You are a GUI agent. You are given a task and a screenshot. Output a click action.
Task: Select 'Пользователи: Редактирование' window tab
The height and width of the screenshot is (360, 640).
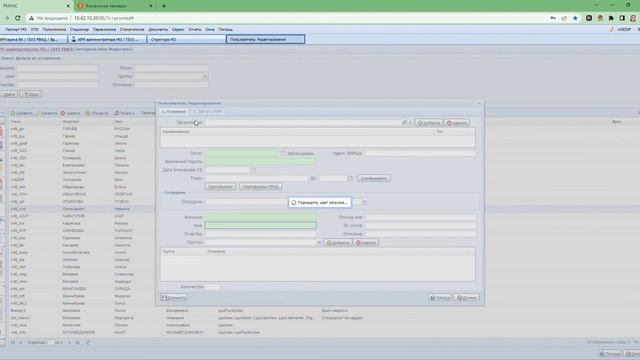(x=265, y=39)
